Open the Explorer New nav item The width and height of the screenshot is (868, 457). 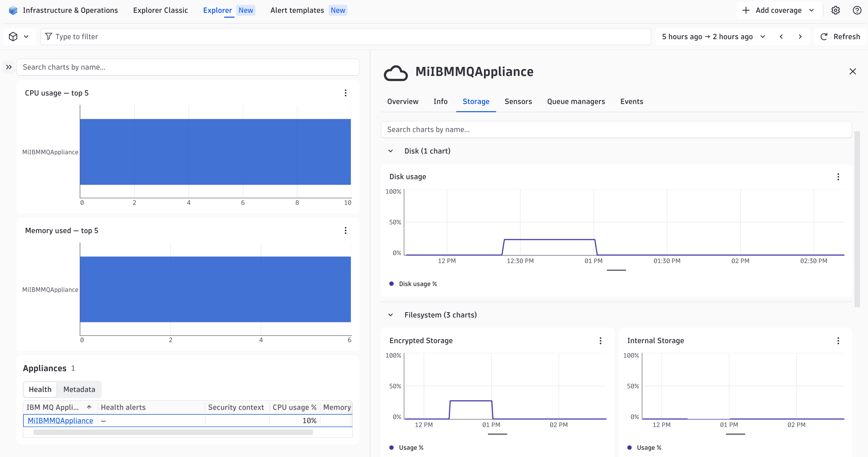tap(229, 10)
